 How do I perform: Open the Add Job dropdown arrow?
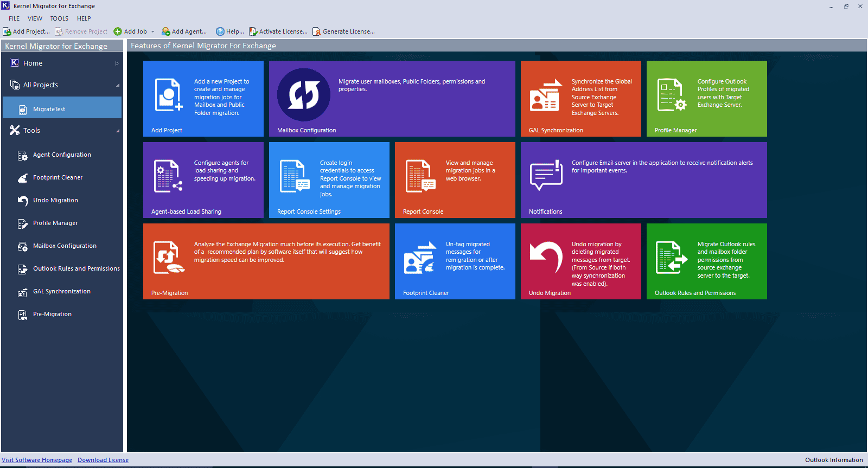[x=152, y=31]
